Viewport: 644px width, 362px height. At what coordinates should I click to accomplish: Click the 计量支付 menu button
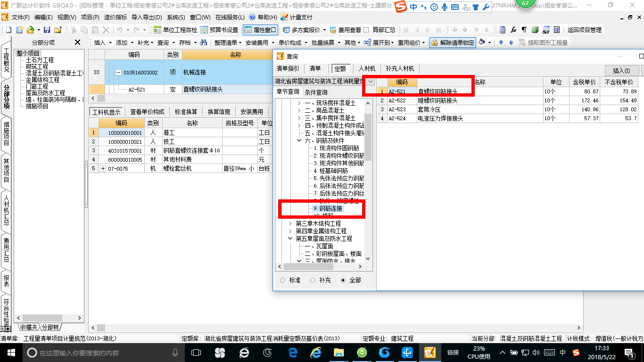297,17
